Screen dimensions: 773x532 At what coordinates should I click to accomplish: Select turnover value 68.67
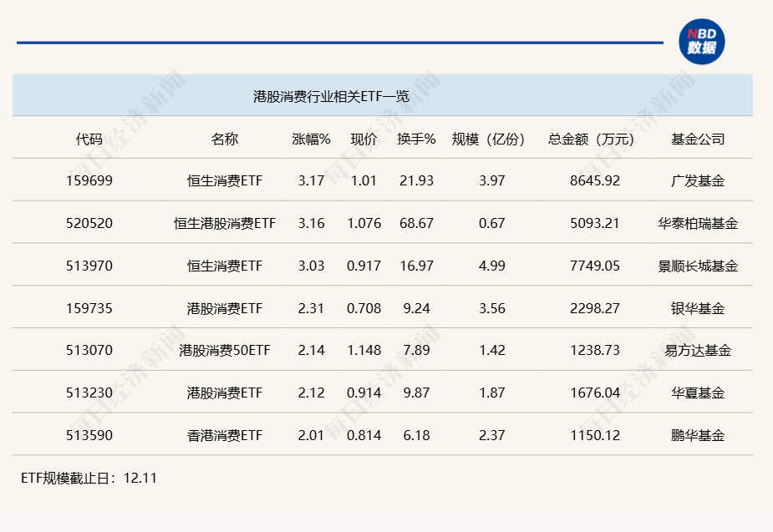pyautogui.click(x=416, y=223)
